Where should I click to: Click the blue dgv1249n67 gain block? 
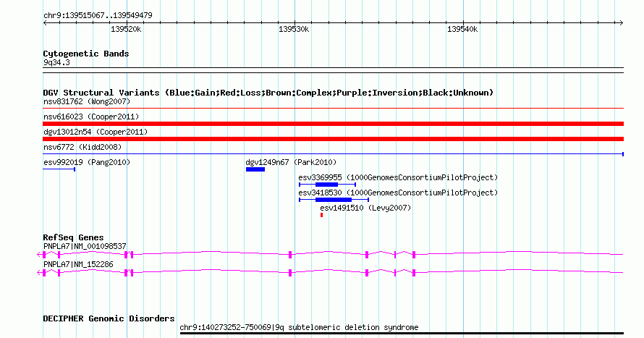[x=255, y=169]
